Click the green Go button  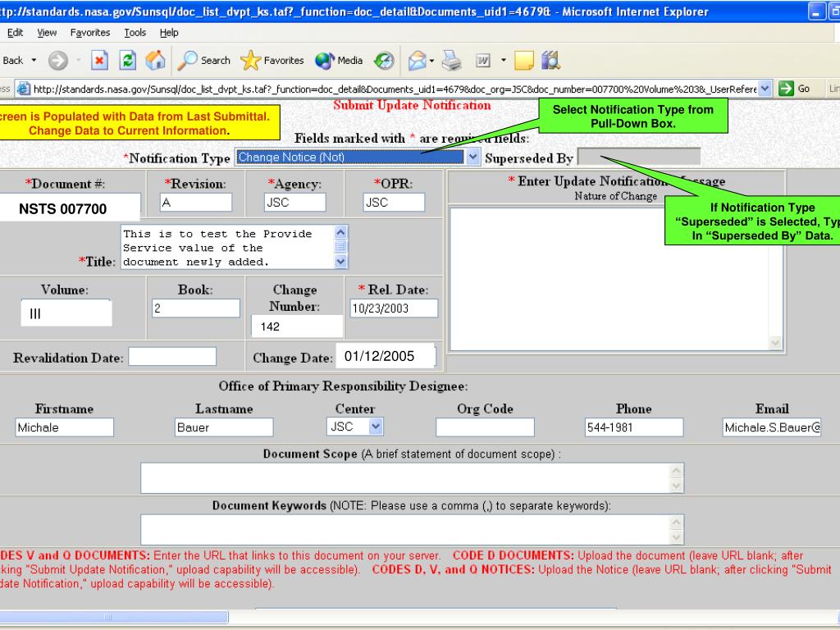pyautogui.click(x=794, y=89)
